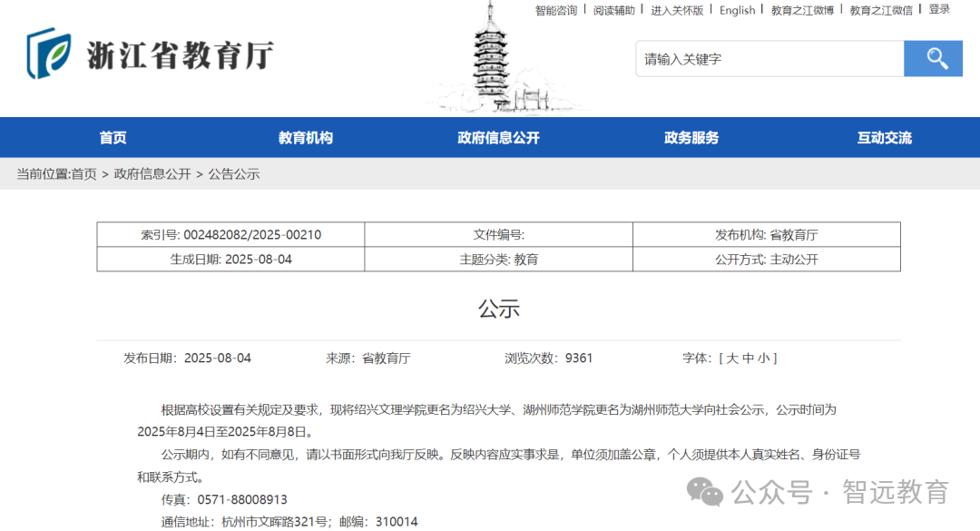The width and height of the screenshot is (980, 531).
Task: Set font size to 小
Action: point(763,359)
